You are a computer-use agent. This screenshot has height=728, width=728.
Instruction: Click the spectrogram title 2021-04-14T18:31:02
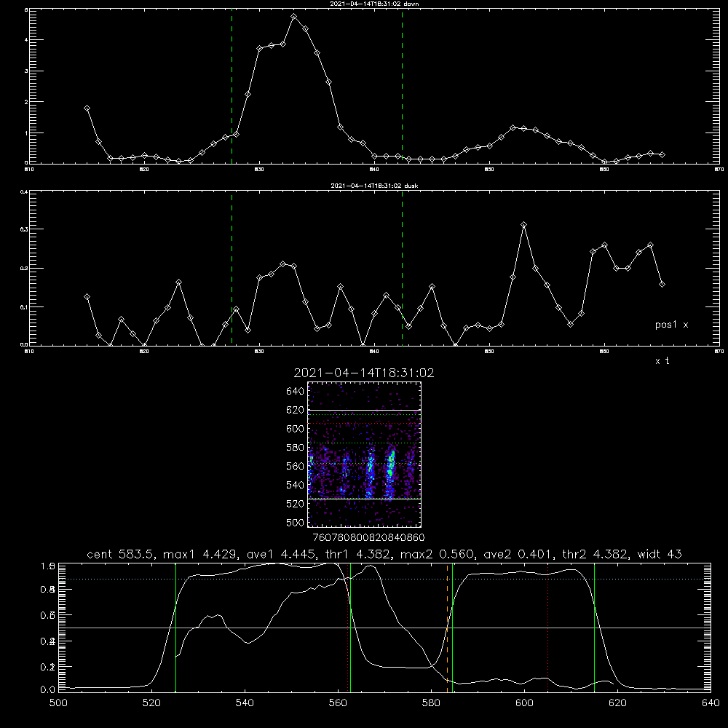pyautogui.click(x=364, y=373)
